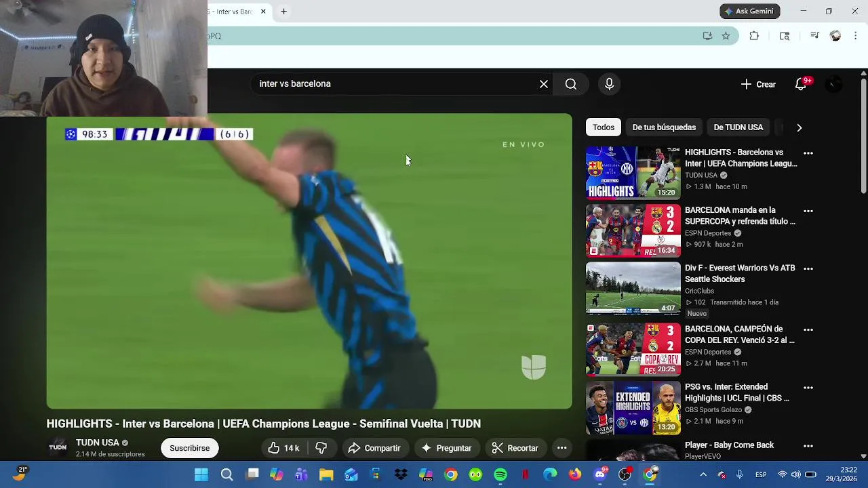
Task: Open BARCELONA CAMPEÓN DE COPA DEL REY thumbnail
Action: pyautogui.click(x=633, y=350)
